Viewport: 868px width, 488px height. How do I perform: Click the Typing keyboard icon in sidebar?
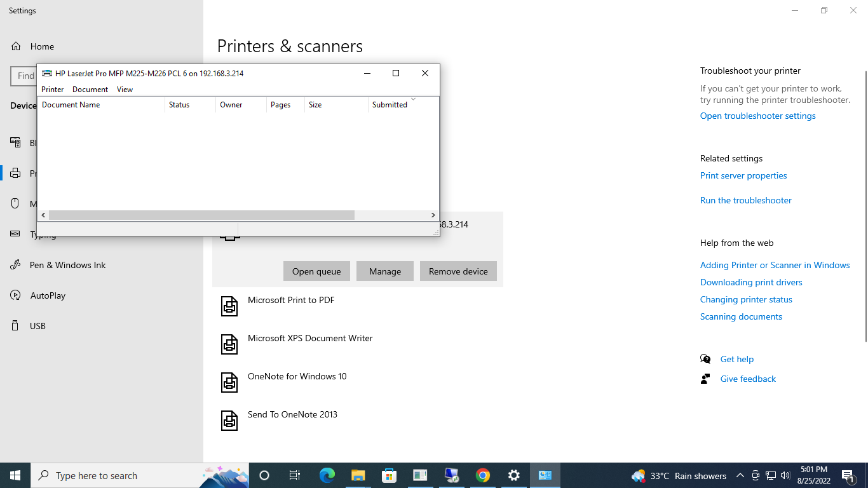click(x=16, y=234)
